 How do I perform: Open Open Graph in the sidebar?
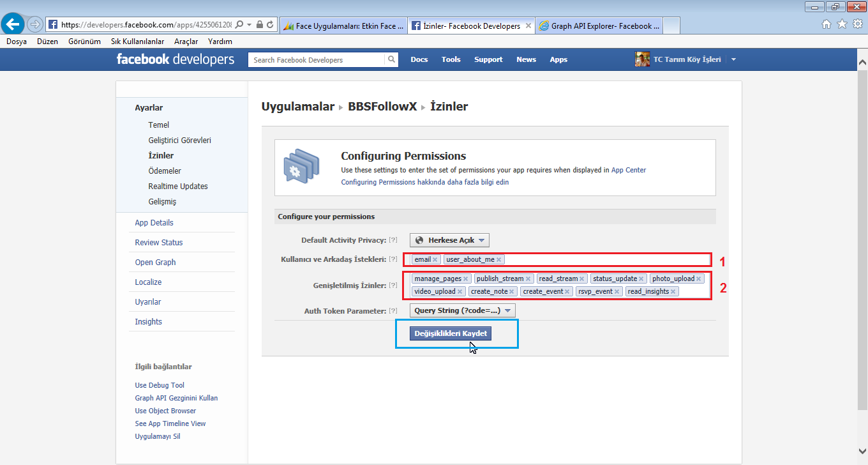[155, 263]
